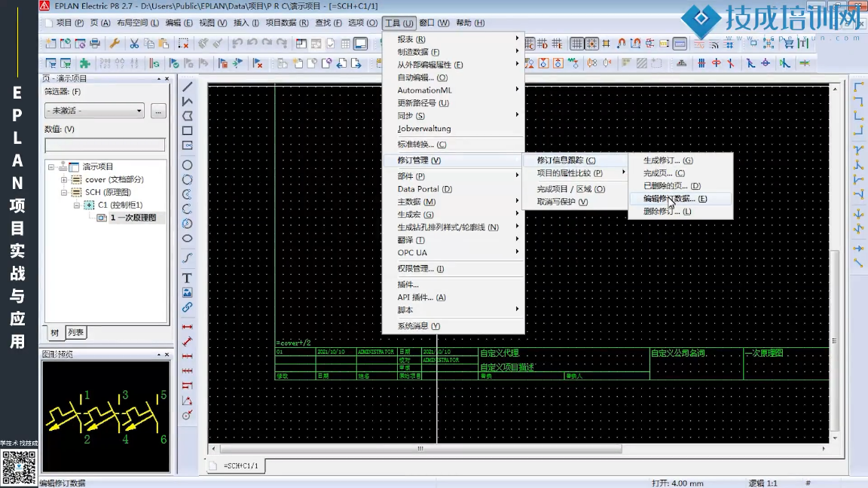Viewport: 868px width, 488px height.
Task: Select the Rectangle drawing tool
Action: (x=188, y=131)
